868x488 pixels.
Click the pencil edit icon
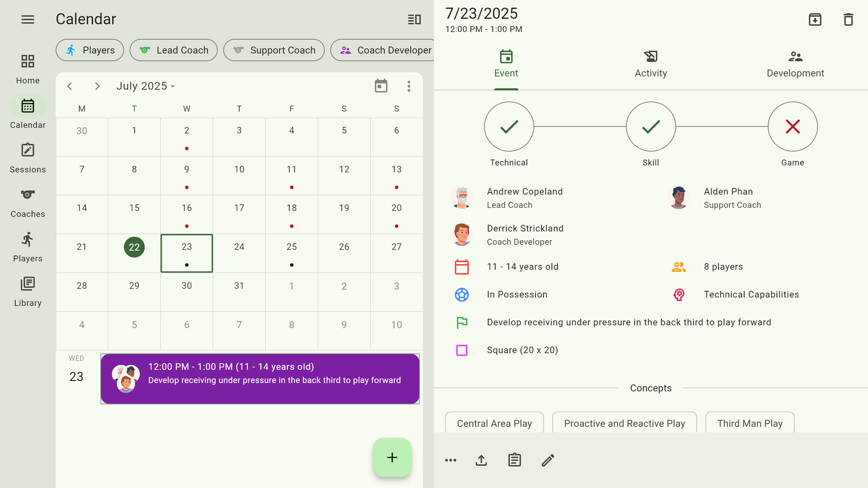point(548,460)
